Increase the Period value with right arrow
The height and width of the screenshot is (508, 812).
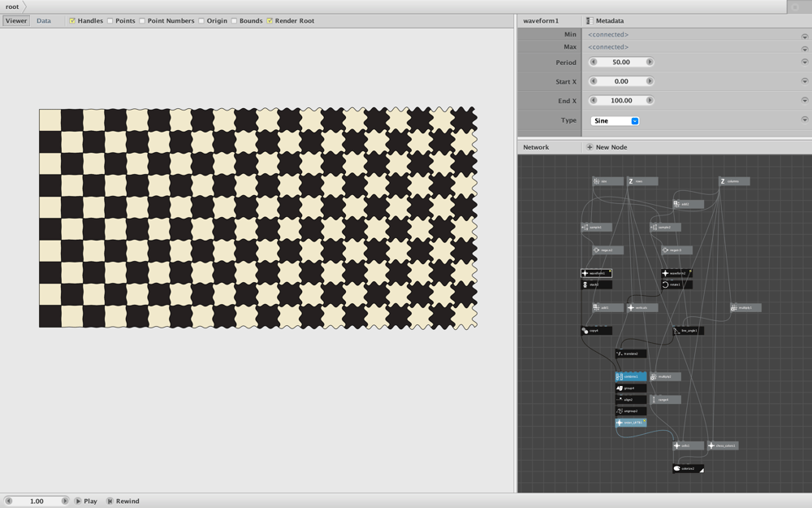[x=650, y=63]
